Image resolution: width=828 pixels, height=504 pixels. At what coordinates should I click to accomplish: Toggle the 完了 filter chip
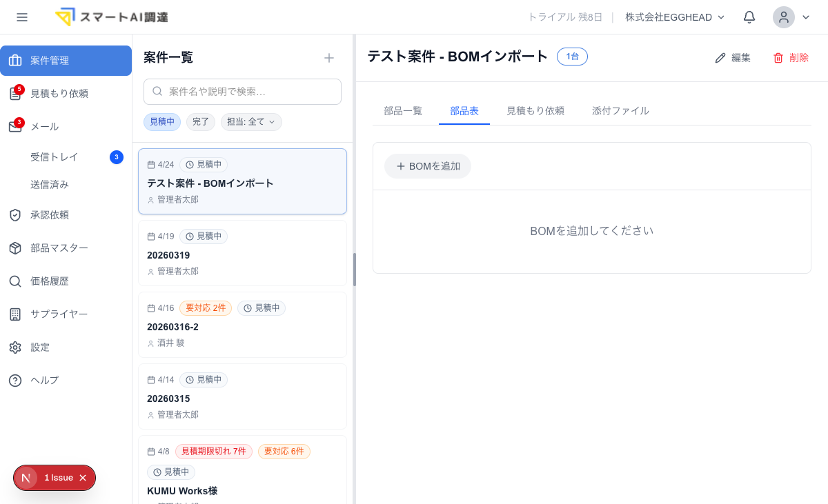click(201, 122)
